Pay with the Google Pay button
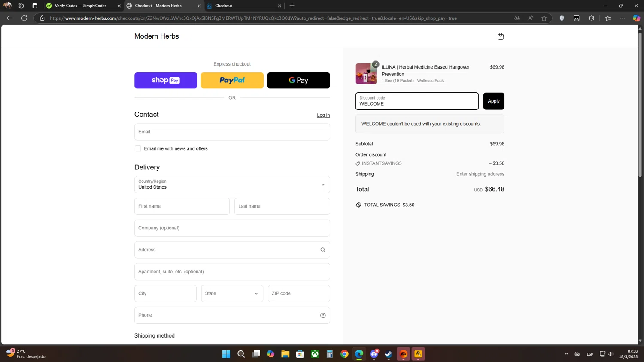Image resolution: width=644 pixels, height=362 pixels. pyautogui.click(x=298, y=80)
